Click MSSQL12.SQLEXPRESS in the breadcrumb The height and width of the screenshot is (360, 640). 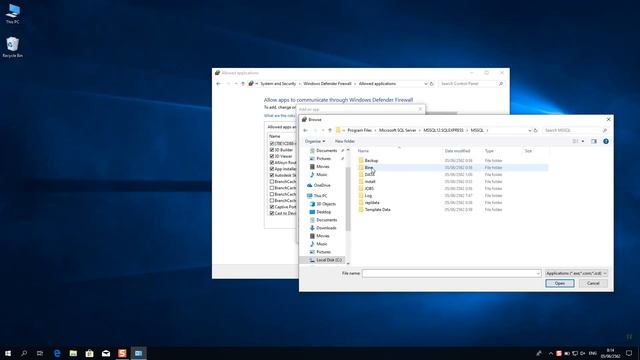coord(443,130)
